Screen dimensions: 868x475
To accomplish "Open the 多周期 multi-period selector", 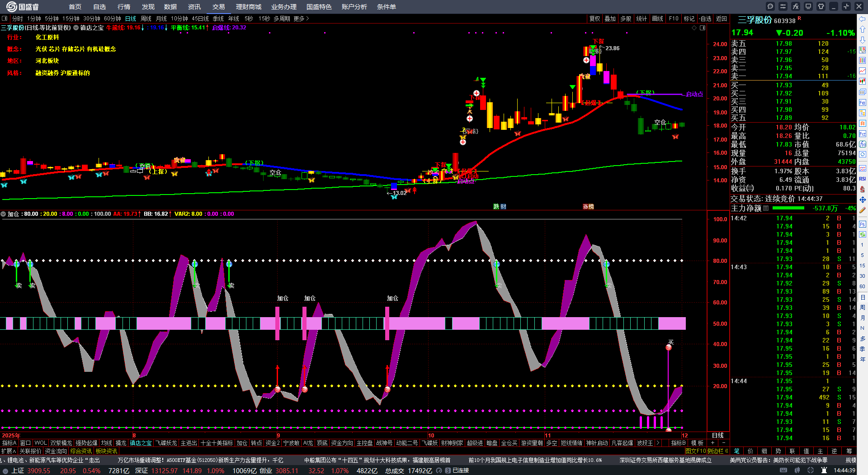I will coord(282,19).
